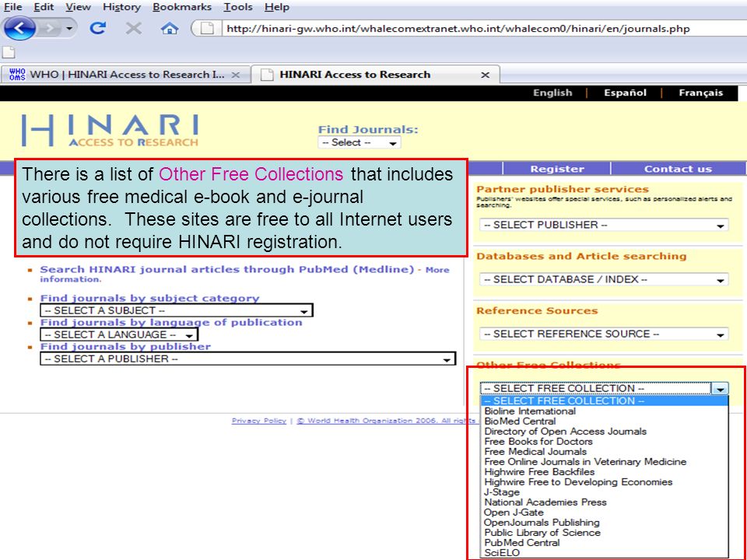
Task: Click the browser Forward arrow
Action: click(x=50, y=29)
